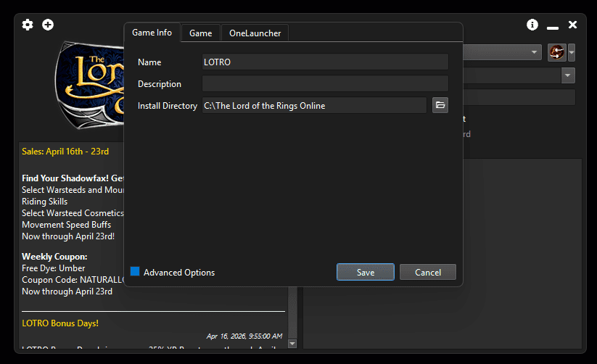
Task: Open the Sales: April 16th - 23rd link
Action: 65,152
